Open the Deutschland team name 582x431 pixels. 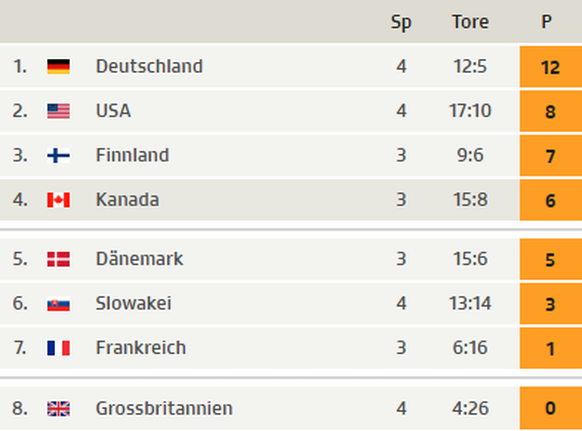(x=149, y=66)
